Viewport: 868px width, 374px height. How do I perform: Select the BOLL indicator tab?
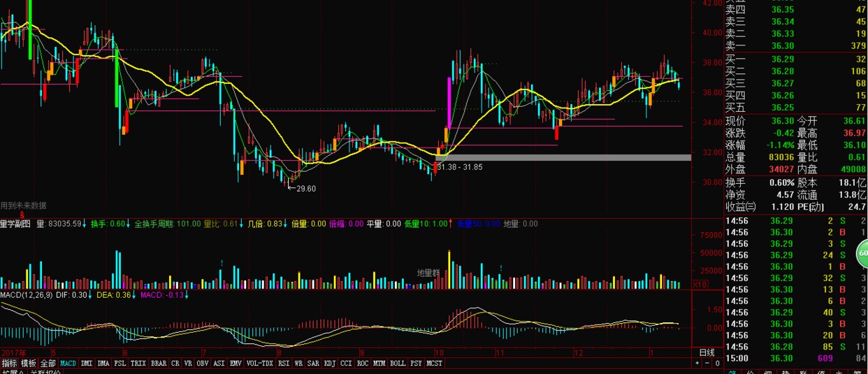[x=398, y=364]
